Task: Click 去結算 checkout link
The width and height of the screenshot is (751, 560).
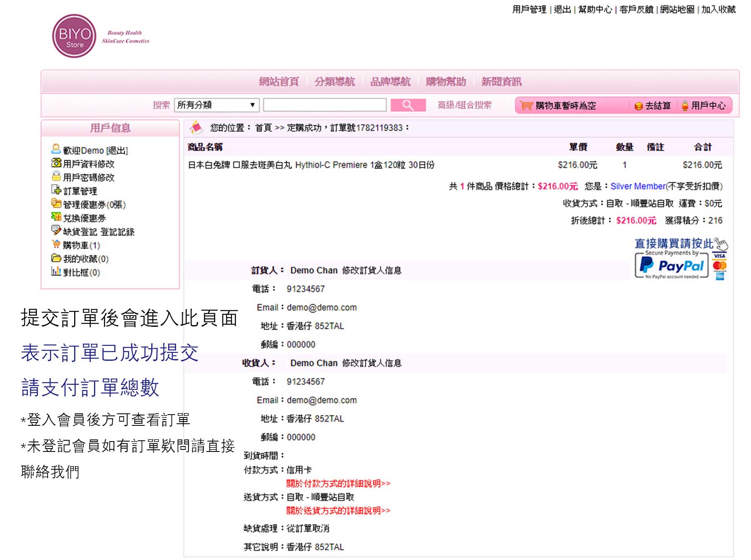Action: click(x=657, y=106)
